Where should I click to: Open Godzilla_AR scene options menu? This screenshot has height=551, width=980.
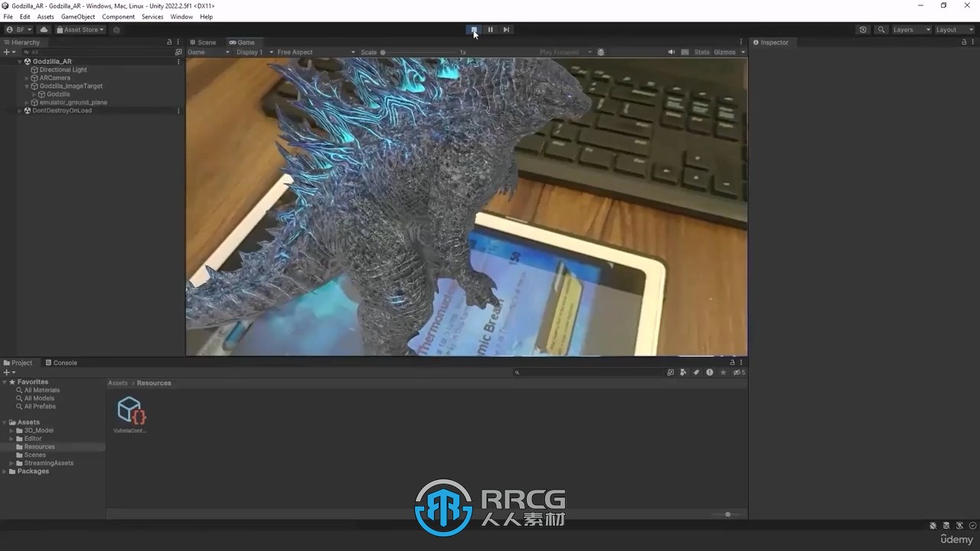[178, 61]
